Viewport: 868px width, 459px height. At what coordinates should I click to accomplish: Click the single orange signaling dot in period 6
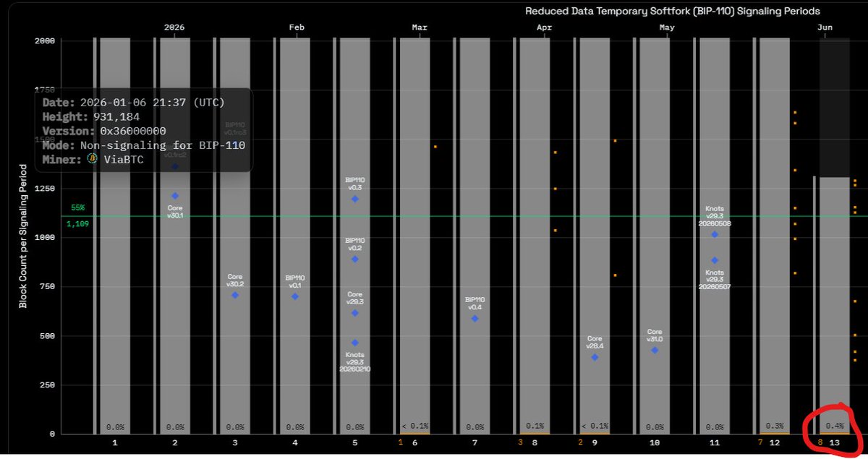[x=435, y=147]
